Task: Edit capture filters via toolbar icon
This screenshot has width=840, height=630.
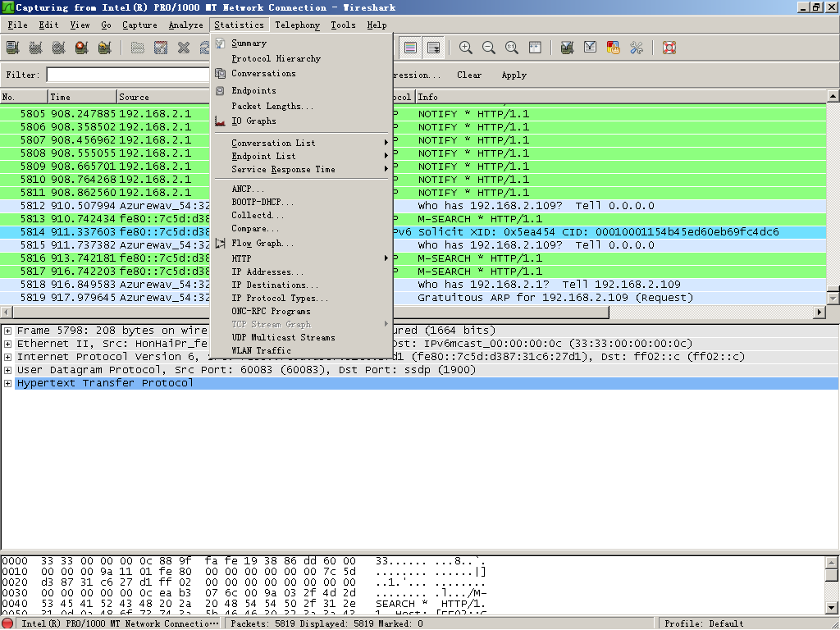Action: [x=568, y=48]
